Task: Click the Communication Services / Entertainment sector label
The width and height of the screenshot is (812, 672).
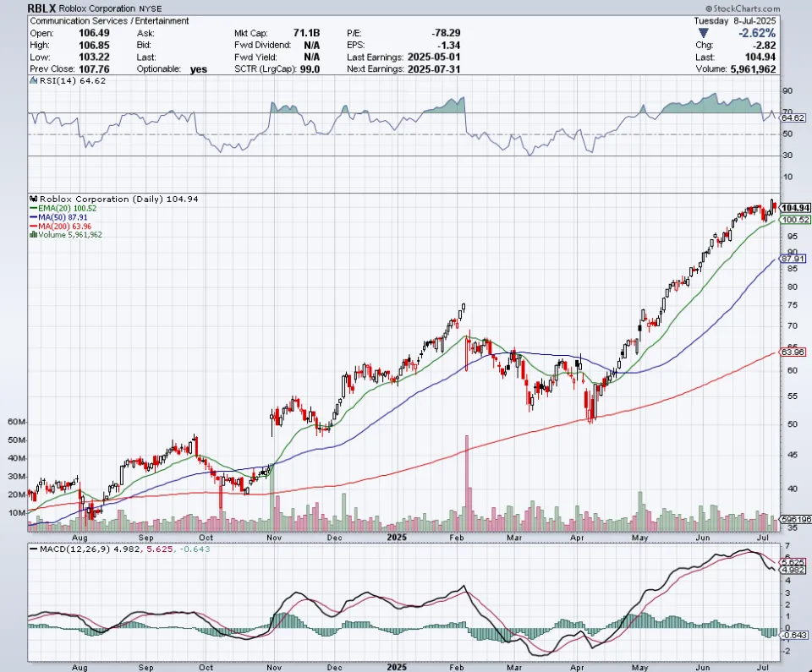Action: tap(109, 20)
